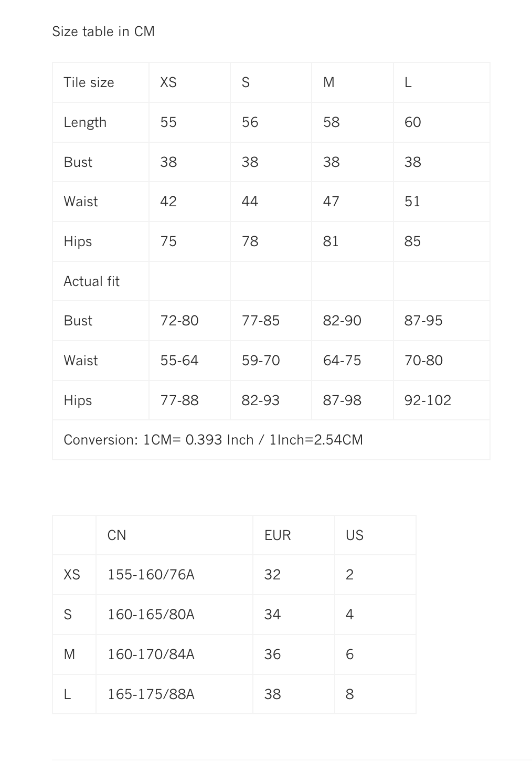
Task: Click the "Actual fit" row label
Action: click(91, 281)
